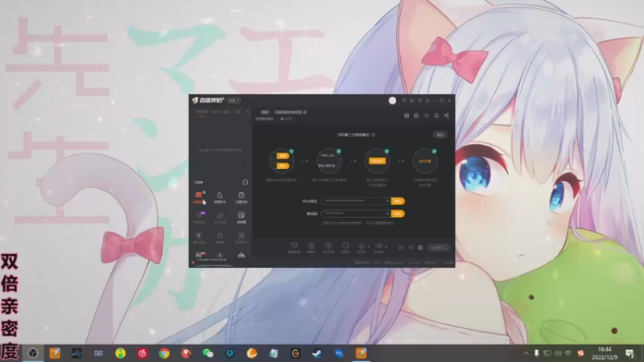
Task: Click the top orange copy button in first step circle
Action: pyautogui.click(x=283, y=156)
